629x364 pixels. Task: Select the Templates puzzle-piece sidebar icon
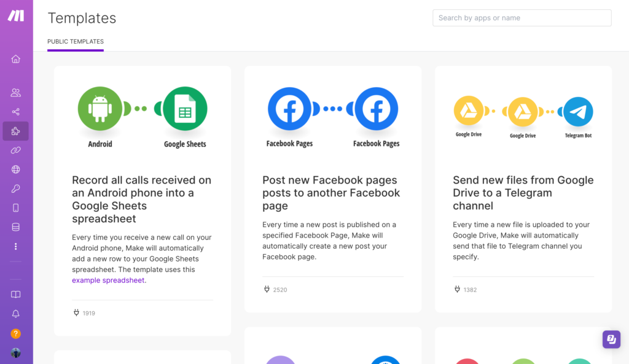(x=15, y=131)
